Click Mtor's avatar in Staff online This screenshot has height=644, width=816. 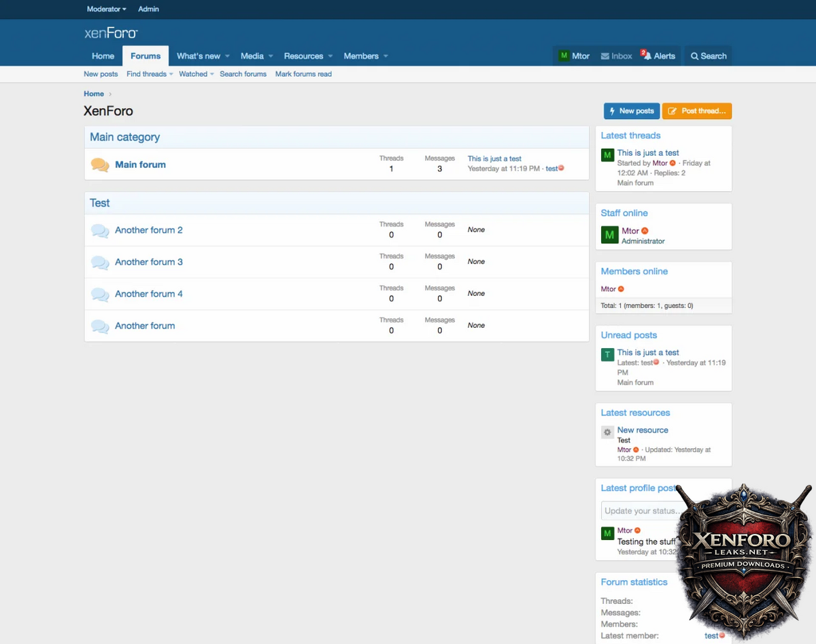[x=609, y=235]
